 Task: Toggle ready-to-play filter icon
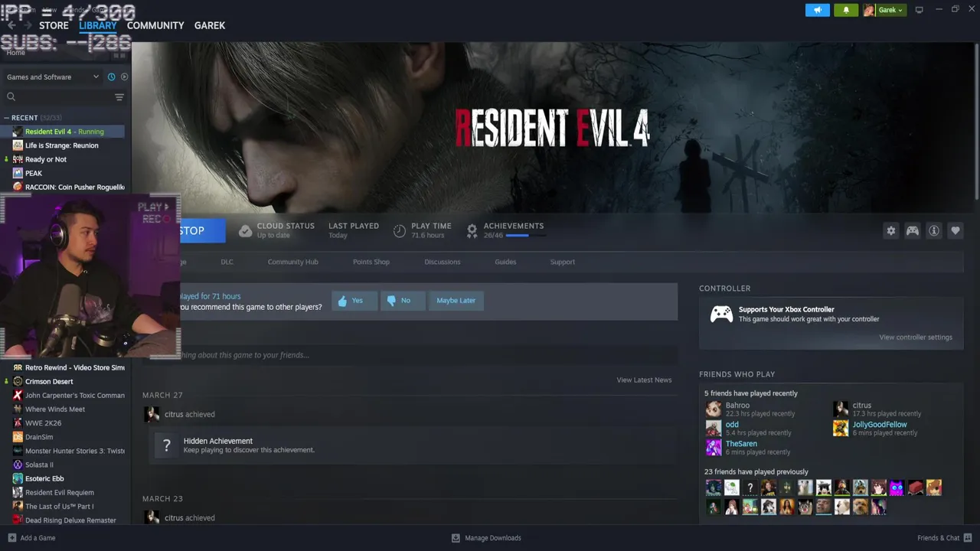tap(124, 77)
